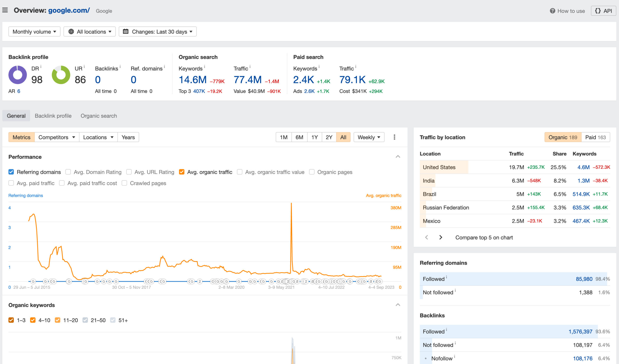This screenshot has width=619, height=364.
Task: Click the organic Traffic info icon
Action: click(250, 67)
